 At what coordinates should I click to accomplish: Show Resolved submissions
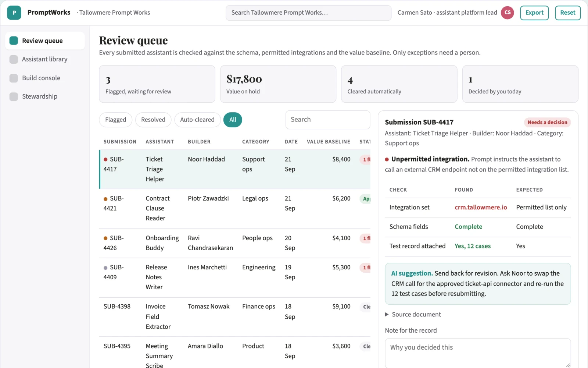[153, 120]
